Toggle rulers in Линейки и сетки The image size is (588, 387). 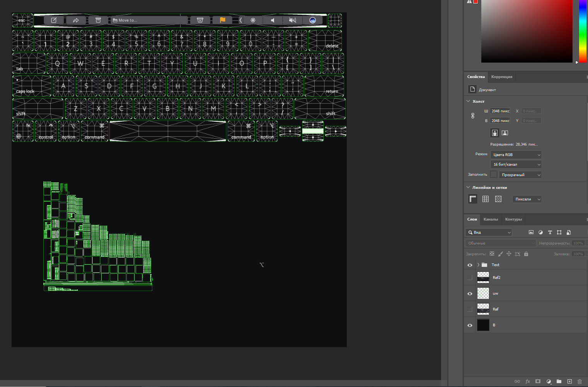pyautogui.click(x=473, y=199)
